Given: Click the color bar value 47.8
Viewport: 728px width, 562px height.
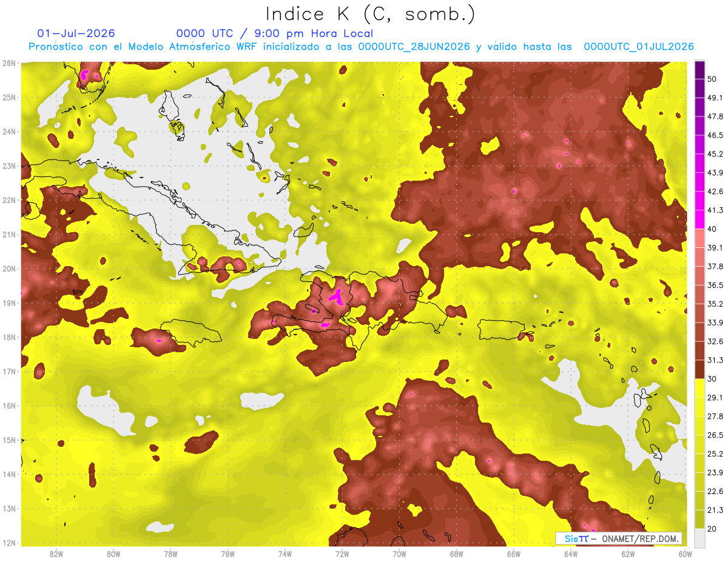Looking at the screenshot, I should pyautogui.click(x=715, y=117).
